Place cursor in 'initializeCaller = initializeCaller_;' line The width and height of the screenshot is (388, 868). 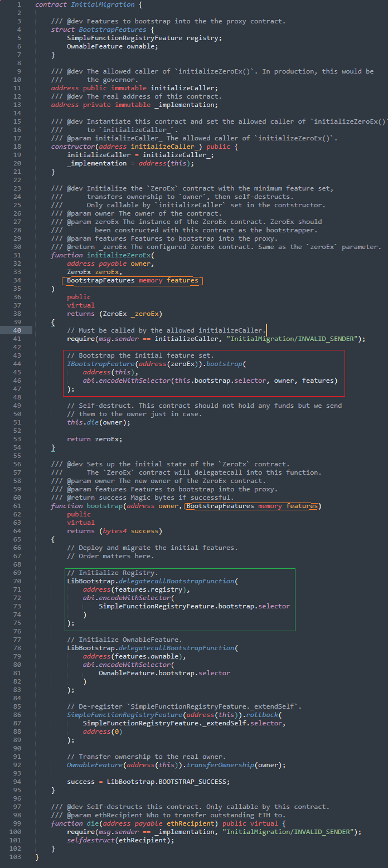coord(140,155)
